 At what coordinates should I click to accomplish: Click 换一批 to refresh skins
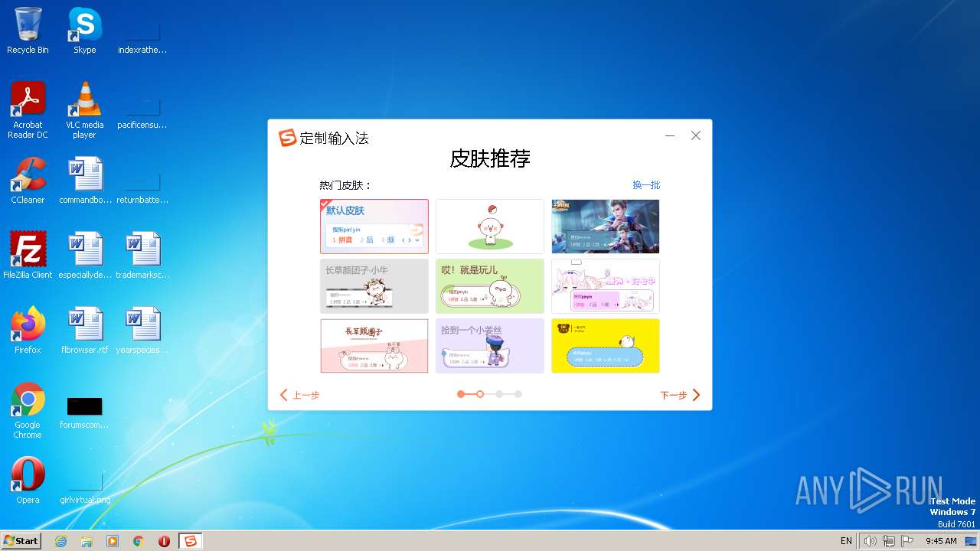pyautogui.click(x=646, y=185)
